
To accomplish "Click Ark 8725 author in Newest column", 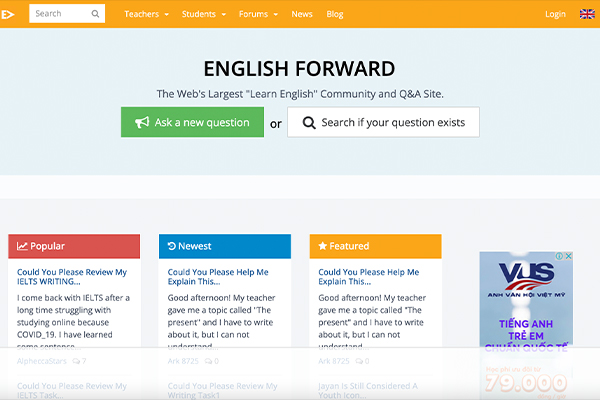I will (x=183, y=361).
